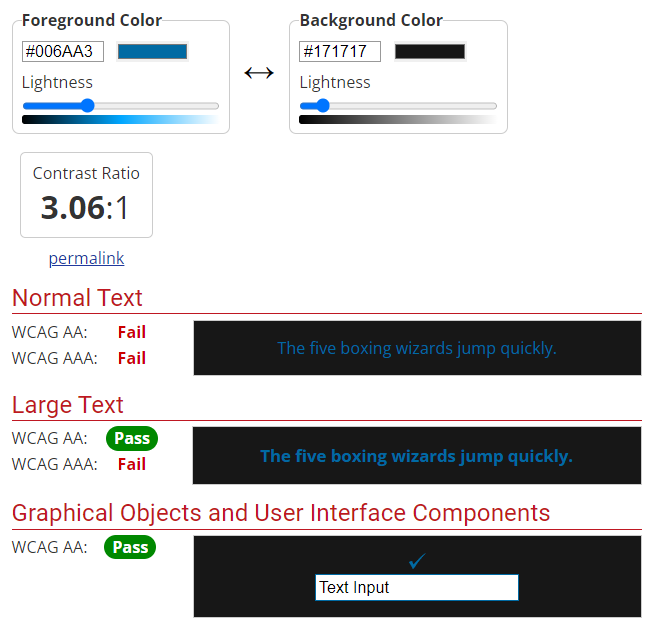
Task: Click the Graphical Objects and User Interface Components heading
Action: coord(281,513)
